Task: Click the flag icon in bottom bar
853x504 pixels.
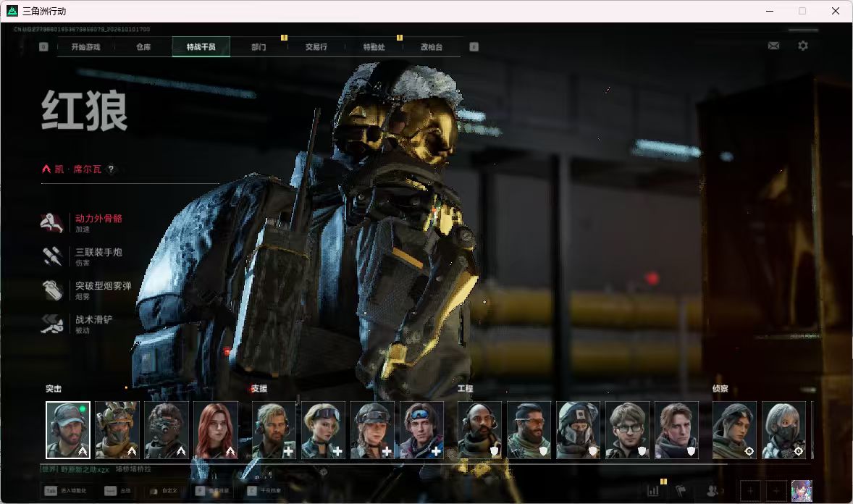Action: pos(681,491)
